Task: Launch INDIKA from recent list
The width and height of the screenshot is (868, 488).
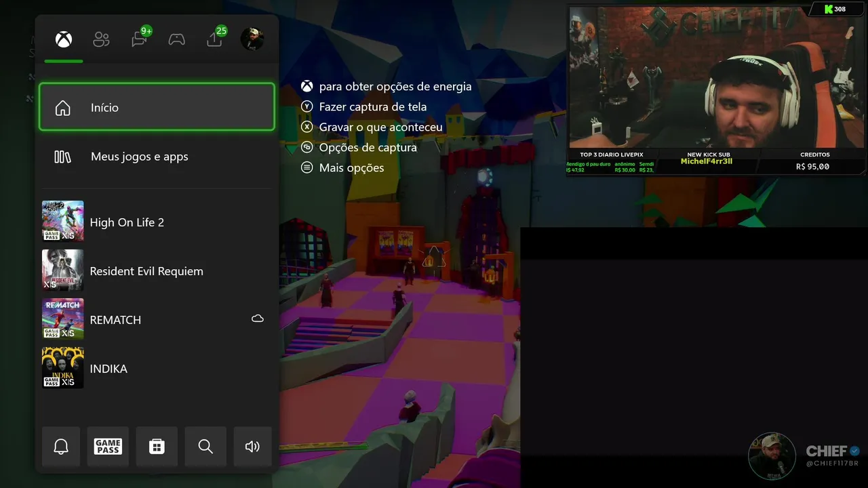Action: (157, 368)
